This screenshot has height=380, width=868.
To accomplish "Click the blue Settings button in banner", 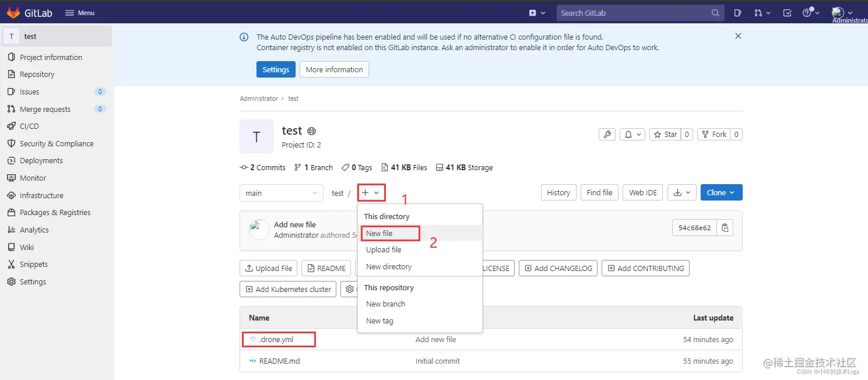I will tap(276, 69).
